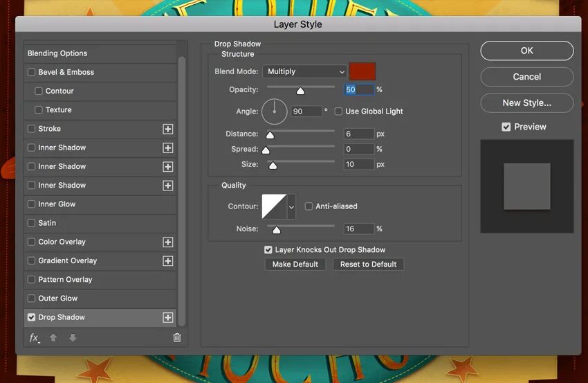Select the Inner Glow effect row
The width and height of the screenshot is (588, 383).
click(100, 204)
